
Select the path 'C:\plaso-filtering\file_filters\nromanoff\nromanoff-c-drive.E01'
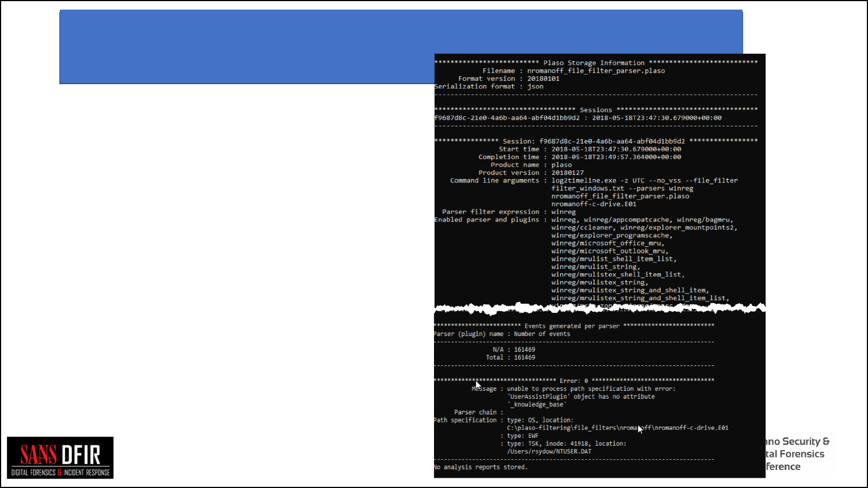[618, 428]
